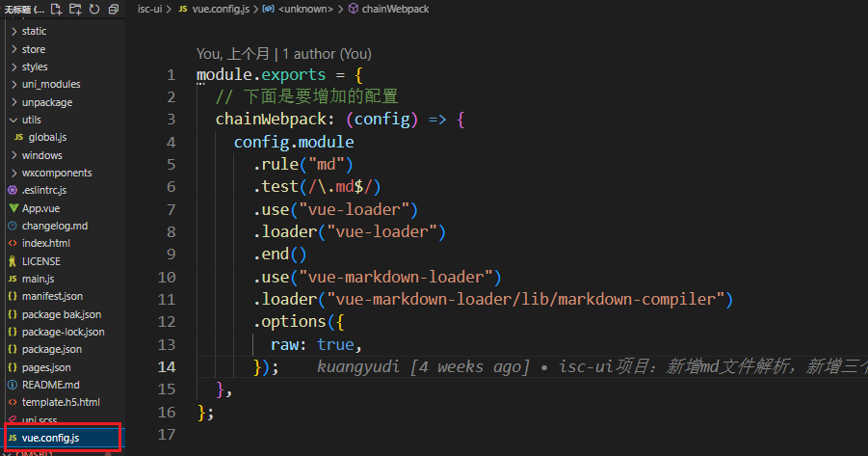Click the <unknown> breadcrumb segment

[308, 9]
